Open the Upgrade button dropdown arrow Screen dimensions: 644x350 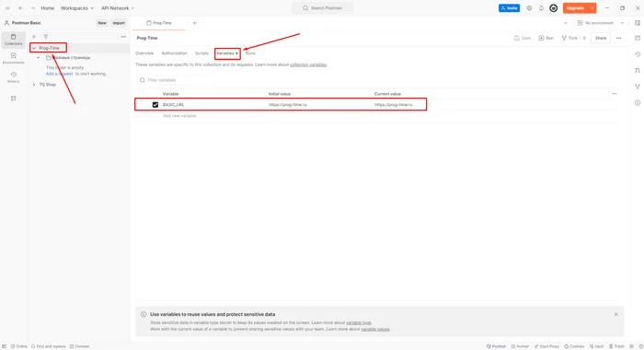[x=592, y=8]
